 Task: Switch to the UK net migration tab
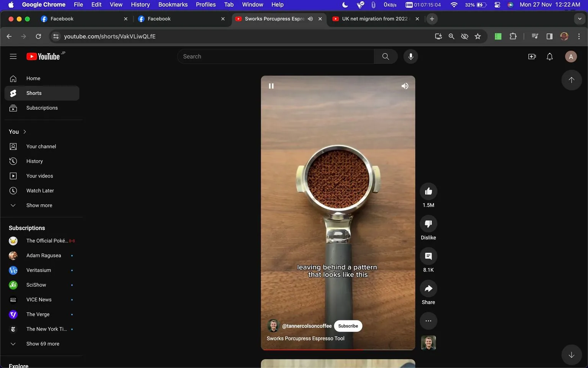[x=373, y=18]
